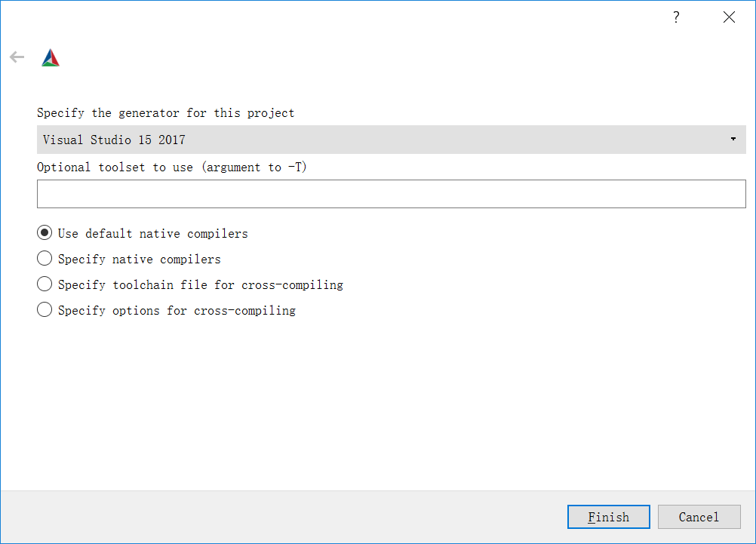Viewport: 756px width, 544px height.
Task: Click the 'Specify native compilers' label text
Action: tap(140, 260)
